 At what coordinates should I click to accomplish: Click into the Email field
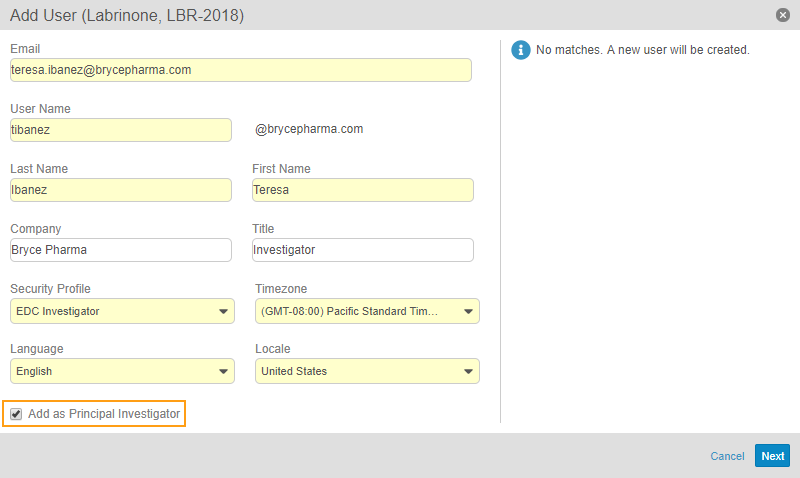[240, 70]
